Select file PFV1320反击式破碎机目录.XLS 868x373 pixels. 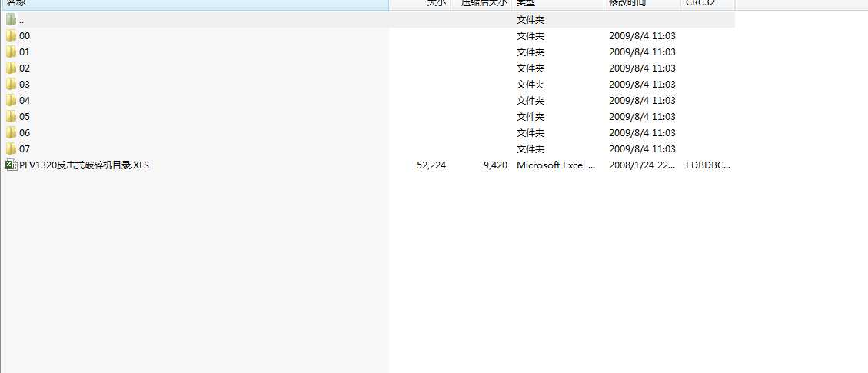click(84, 165)
